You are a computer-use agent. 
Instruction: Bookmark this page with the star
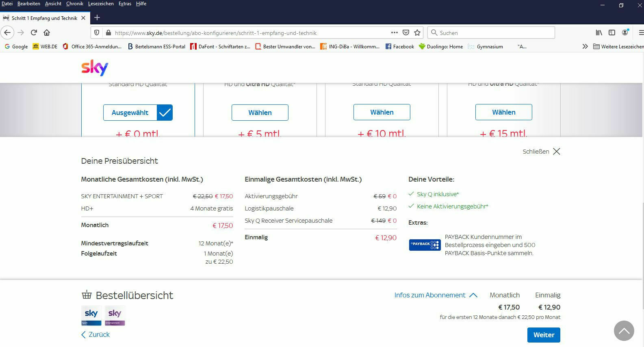click(x=417, y=33)
